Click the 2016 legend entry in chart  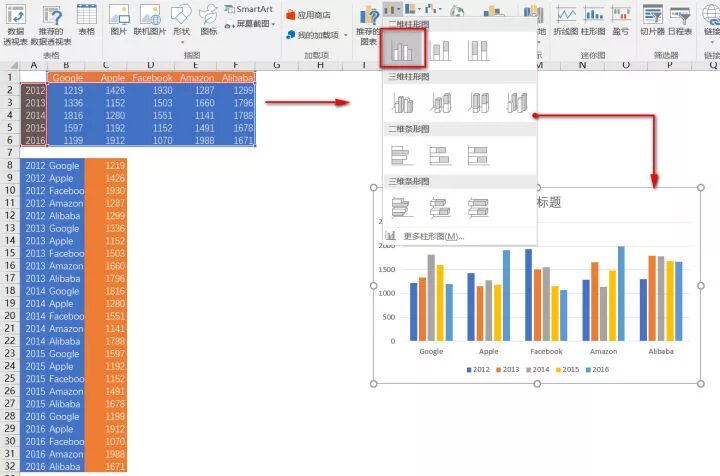tap(597, 370)
